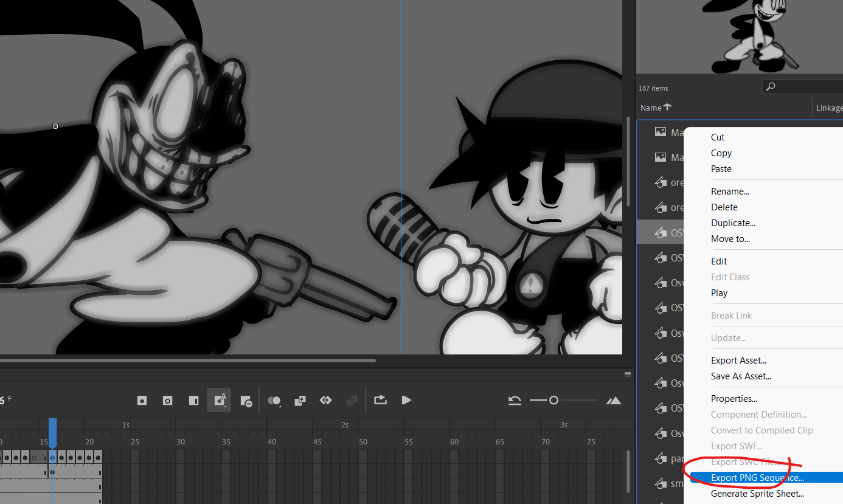
Task: Select Duplicate... in the context menu
Action: coord(734,223)
